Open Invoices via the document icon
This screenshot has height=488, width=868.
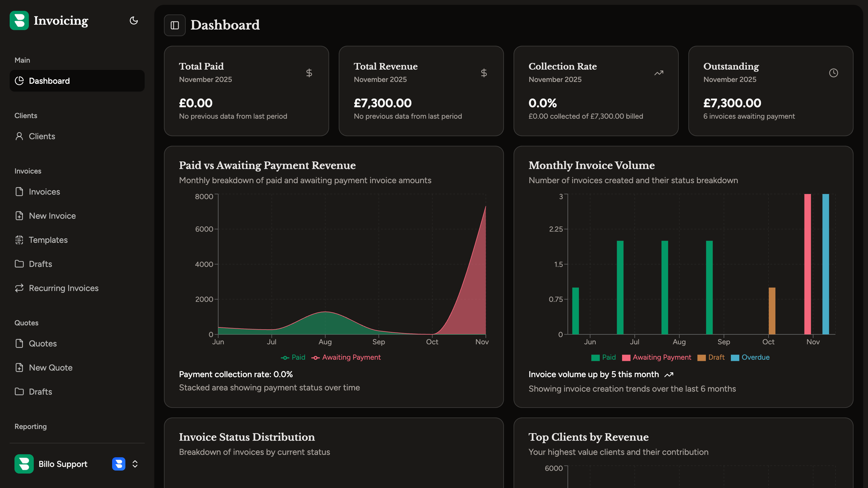click(x=19, y=192)
